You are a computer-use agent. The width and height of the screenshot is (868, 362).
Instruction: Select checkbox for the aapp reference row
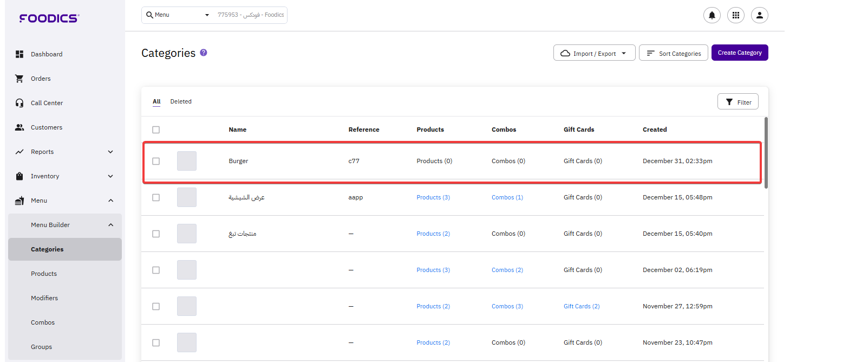coord(156,197)
